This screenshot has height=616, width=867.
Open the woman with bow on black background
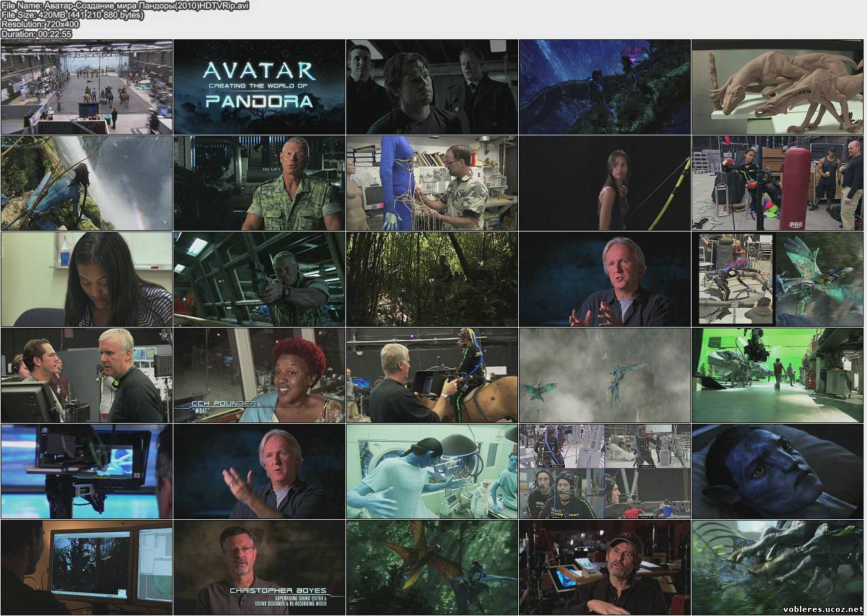(x=605, y=183)
